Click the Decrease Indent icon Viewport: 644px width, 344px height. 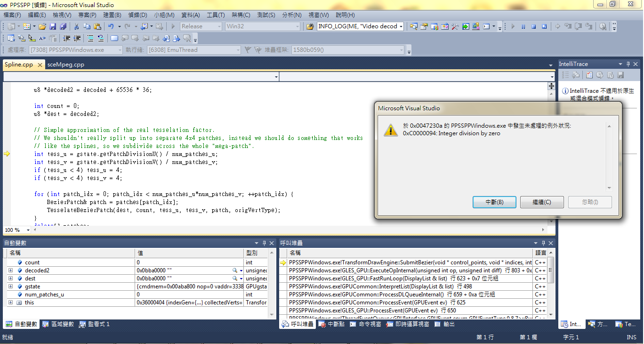coord(66,38)
